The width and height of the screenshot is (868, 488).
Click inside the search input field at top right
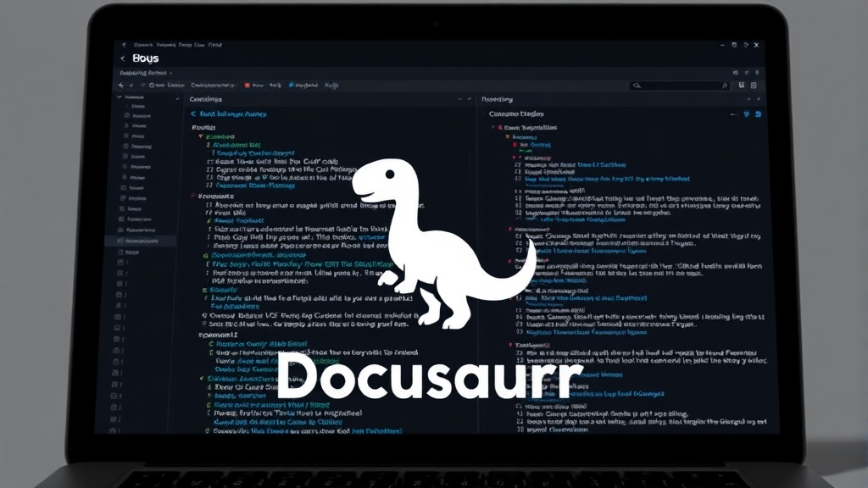[678, 86]
